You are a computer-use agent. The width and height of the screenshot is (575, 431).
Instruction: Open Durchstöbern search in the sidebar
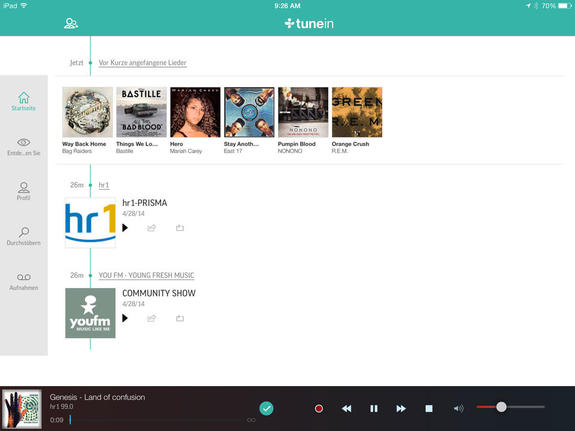pos(23,236)
